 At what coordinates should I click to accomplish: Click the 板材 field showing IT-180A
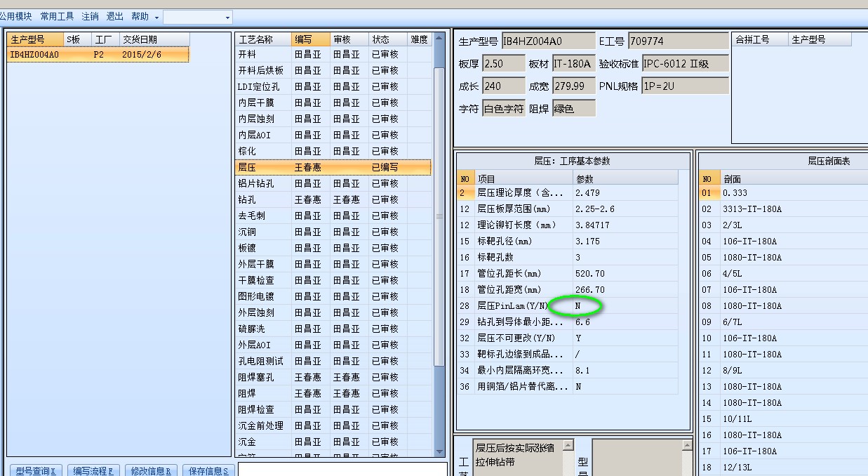click(x=573, y=64)
